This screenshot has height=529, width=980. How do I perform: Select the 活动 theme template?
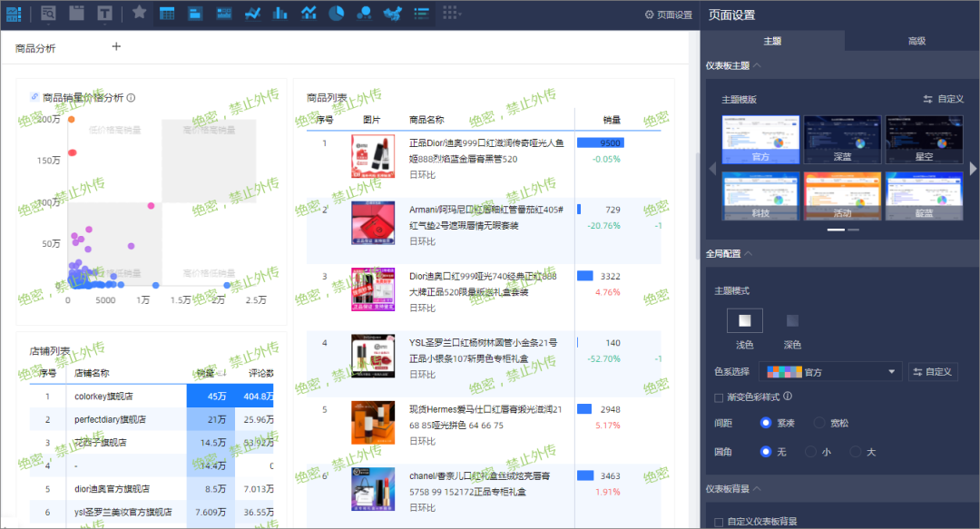coord(842,196)
